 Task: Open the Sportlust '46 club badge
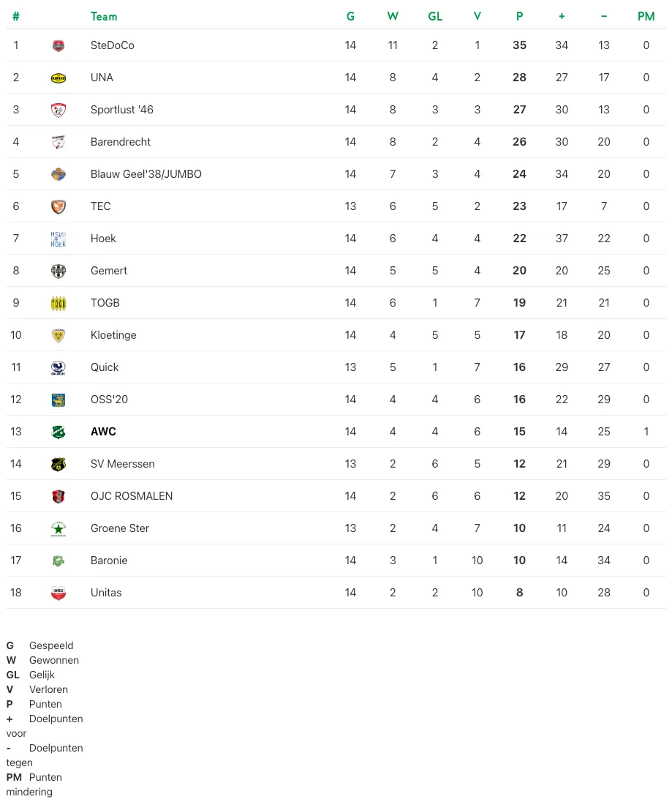(x=58, y=110)
